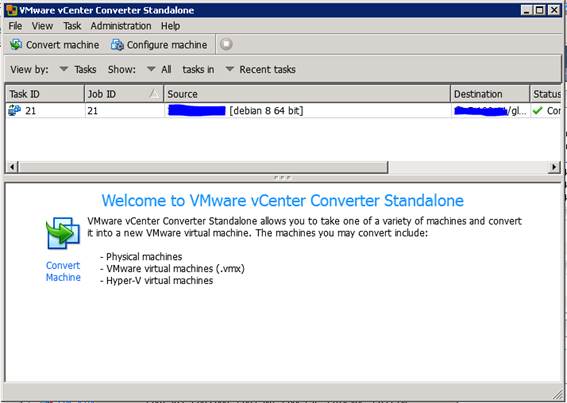Select the Task ID 21 cell text
The image size is (567, 403).
[30, 111]
